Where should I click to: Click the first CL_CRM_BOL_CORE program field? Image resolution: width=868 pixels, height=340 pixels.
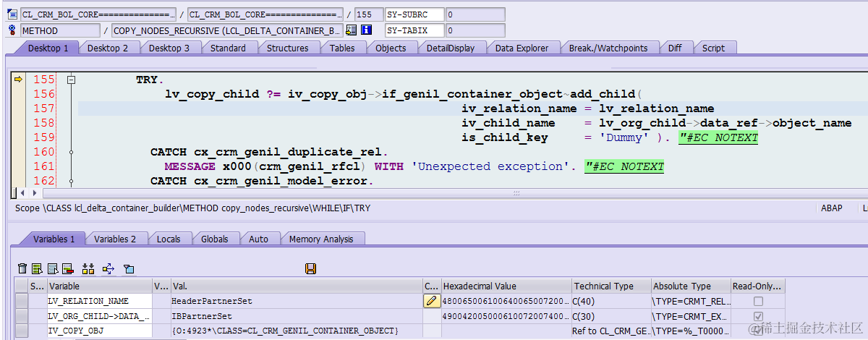point(98,14)
